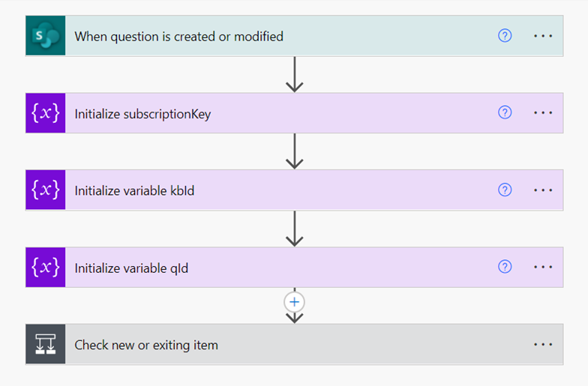588x386 pixels.
Task: Open help for the question created or modified trigger
Action: (505, 36)
